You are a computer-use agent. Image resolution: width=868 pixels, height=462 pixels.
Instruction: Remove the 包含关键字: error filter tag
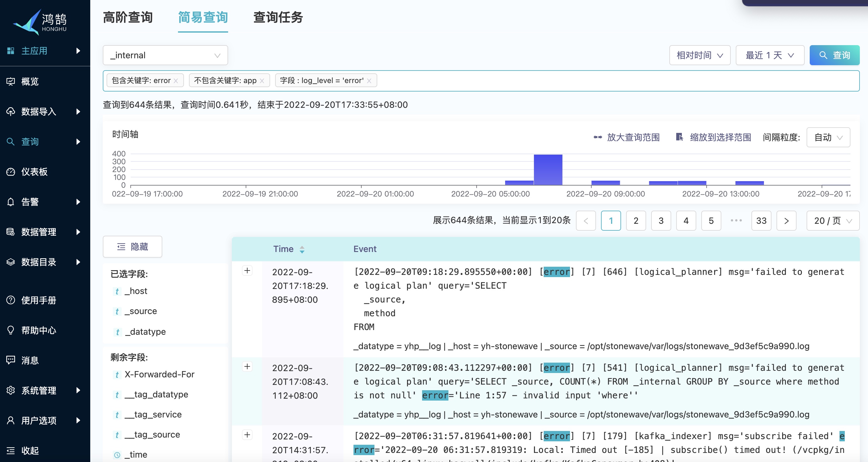pos(176,81)
